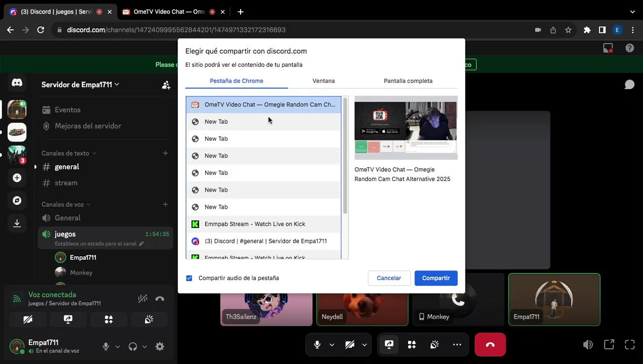Click the share screen icon in call bar
The width and height of the screenshot is (643, 364).
point(389,345)
